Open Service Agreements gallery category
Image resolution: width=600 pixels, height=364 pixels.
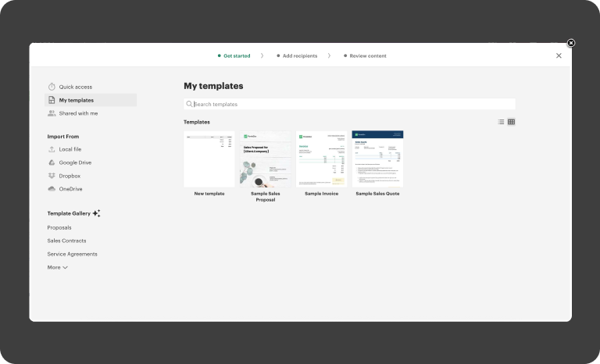[x=73, y=254]
